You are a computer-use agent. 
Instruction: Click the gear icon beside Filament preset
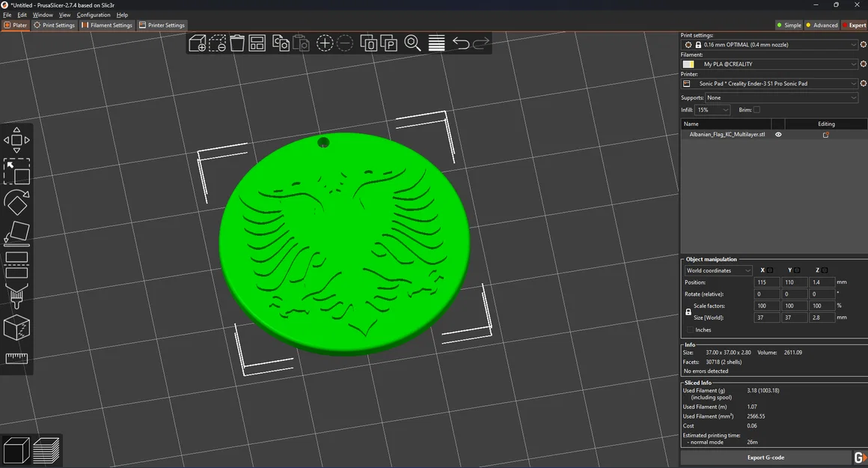[x=863, y=64]
